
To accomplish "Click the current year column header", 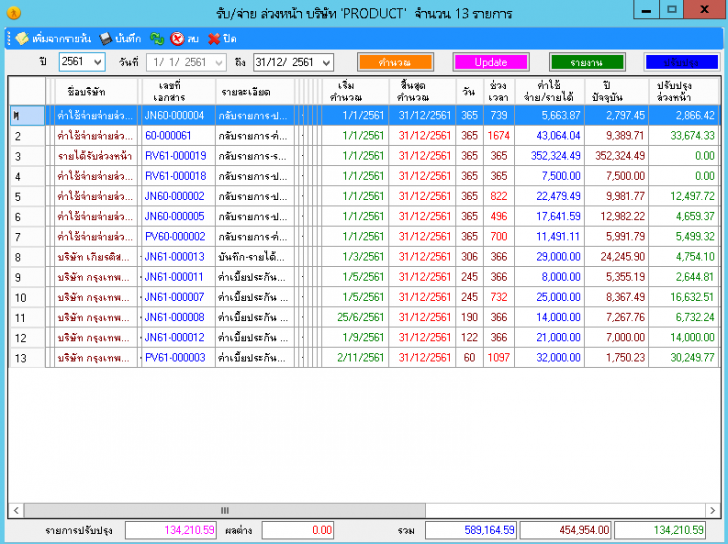I will click(617, 91).
